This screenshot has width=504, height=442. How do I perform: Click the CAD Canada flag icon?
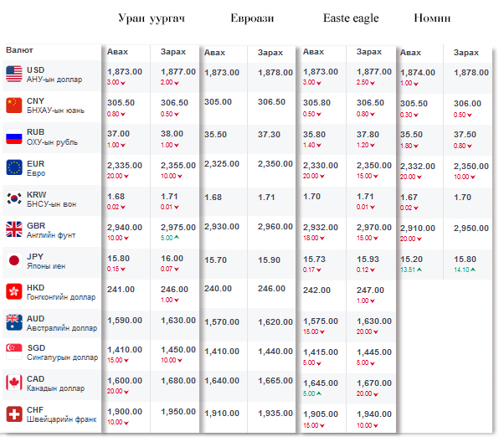(x=14, y=383)
